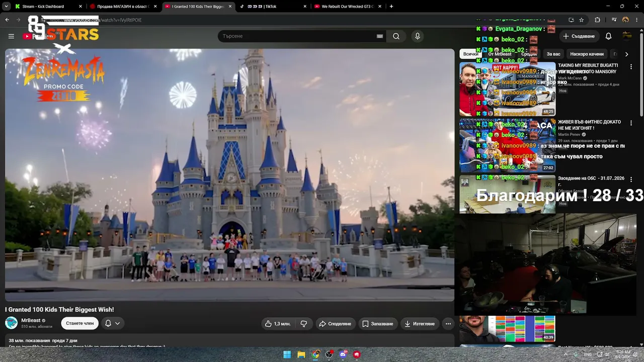Open options for the Заседание на ОбС video
Viewport: 644px width, 362px height.
tap(631, 179)
